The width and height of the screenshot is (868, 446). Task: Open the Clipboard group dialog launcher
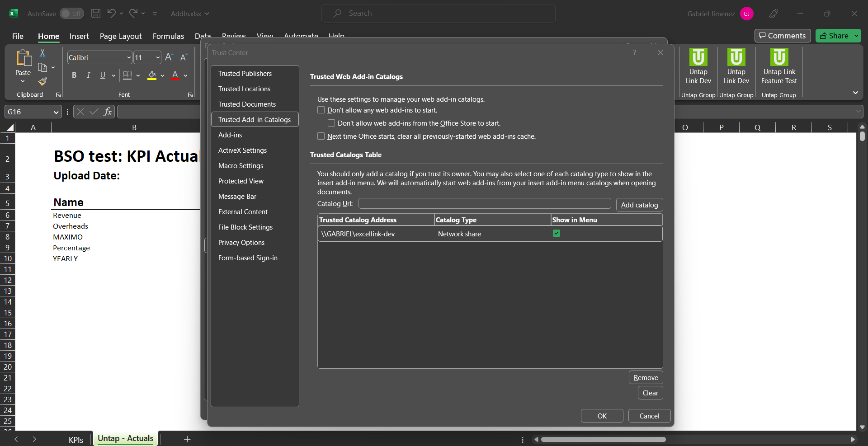point(58,95)
